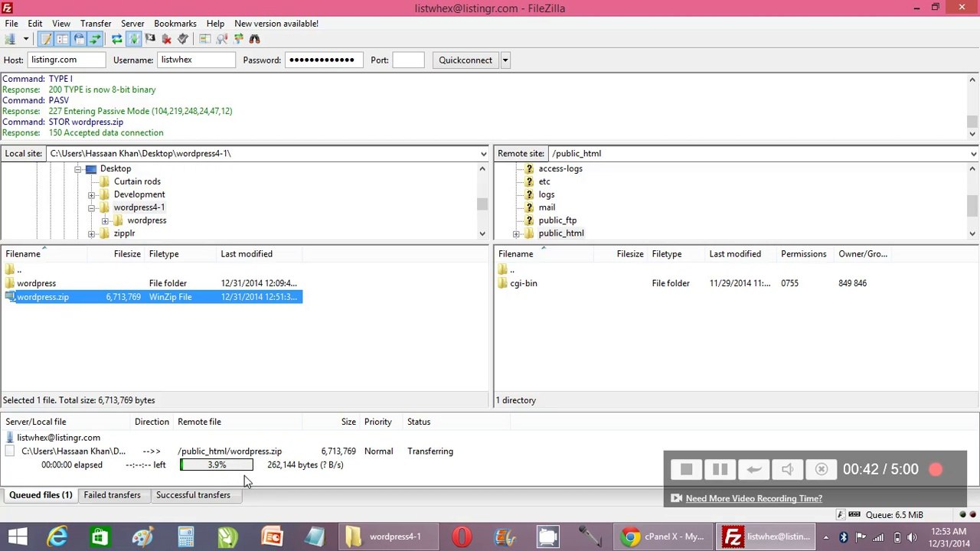Select the access-logs remote folder icon
This screenshot has width=980, height=551.
coord(529,168)
